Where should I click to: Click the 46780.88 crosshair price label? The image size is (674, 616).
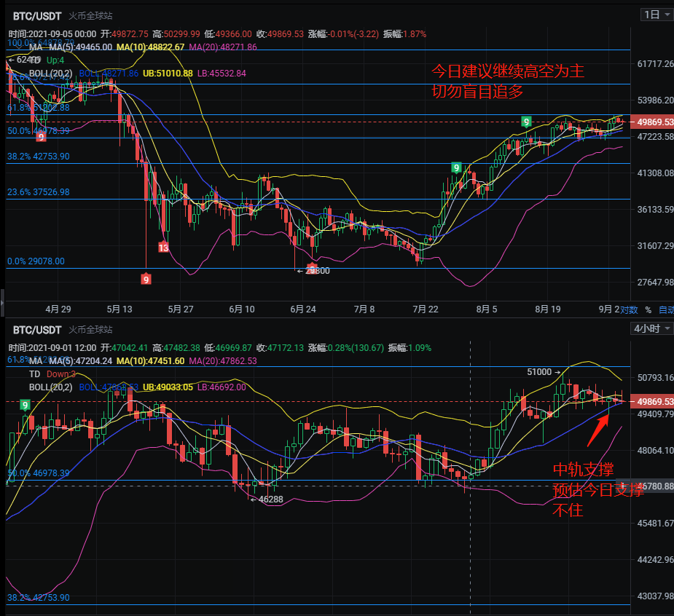(654, 486)
